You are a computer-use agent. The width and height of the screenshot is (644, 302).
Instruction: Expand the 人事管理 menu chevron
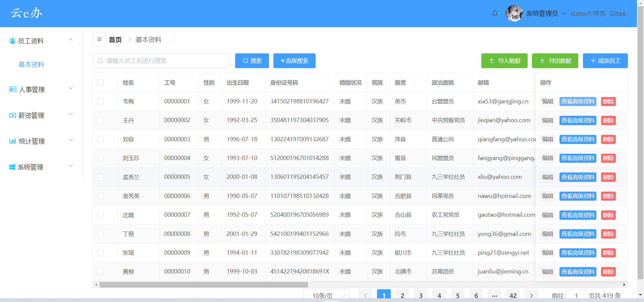click(x=71, y=88)
